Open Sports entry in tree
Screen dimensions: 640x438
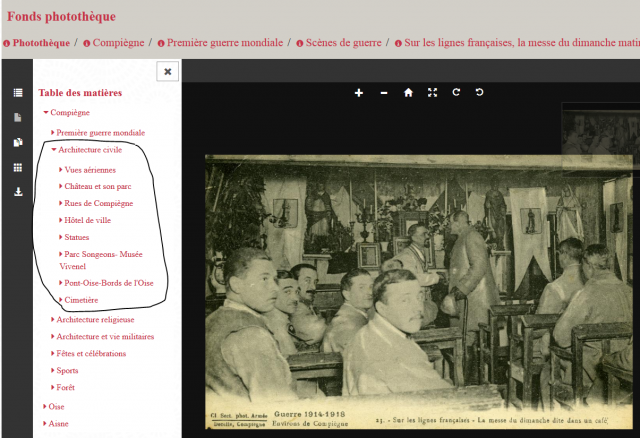[x=67, y=371]
